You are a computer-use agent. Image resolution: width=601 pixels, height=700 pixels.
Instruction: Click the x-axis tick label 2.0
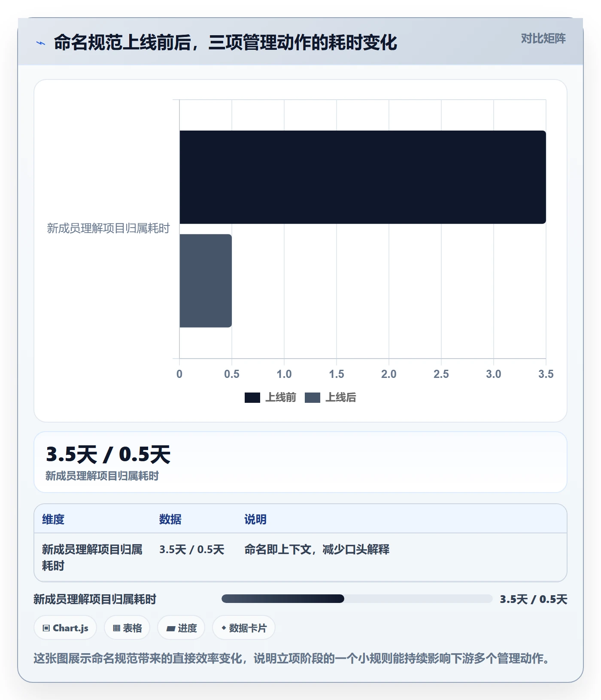pyautogui.click(x=389, y=374)
